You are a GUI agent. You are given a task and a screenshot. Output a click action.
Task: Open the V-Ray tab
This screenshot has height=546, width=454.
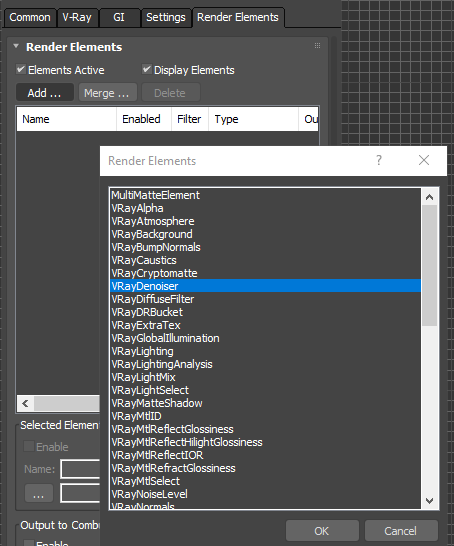(x=77, y=17)
